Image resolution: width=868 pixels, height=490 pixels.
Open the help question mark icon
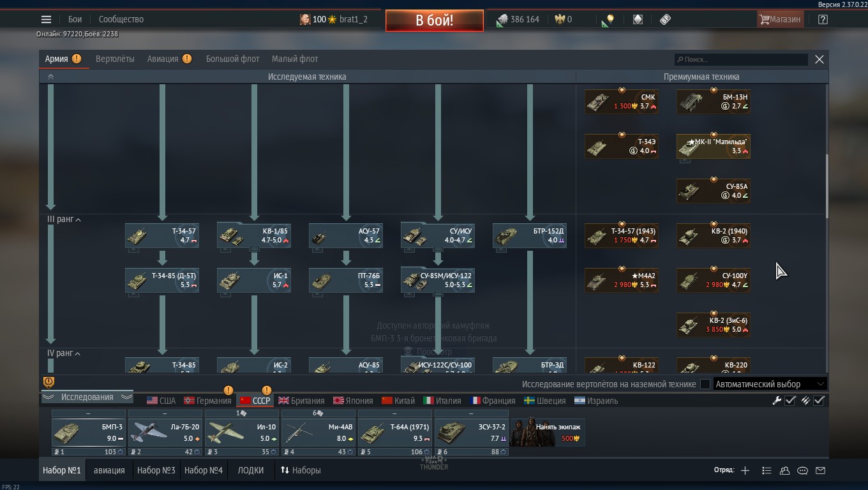click(823, 19)
